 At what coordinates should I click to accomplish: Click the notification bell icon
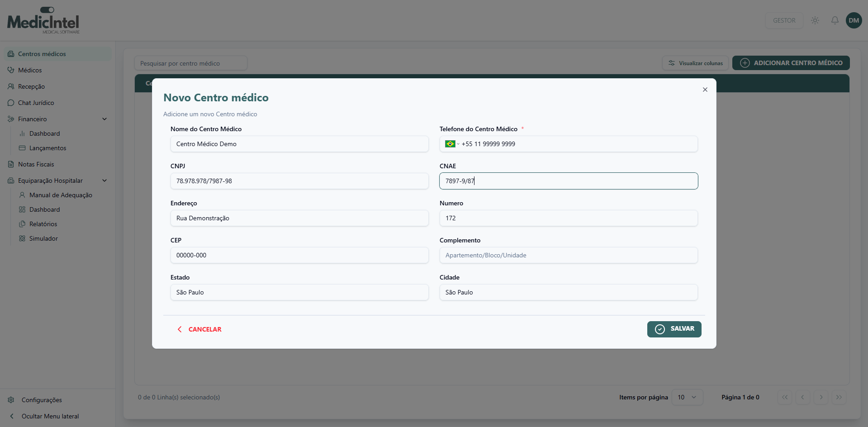[835, 20]
